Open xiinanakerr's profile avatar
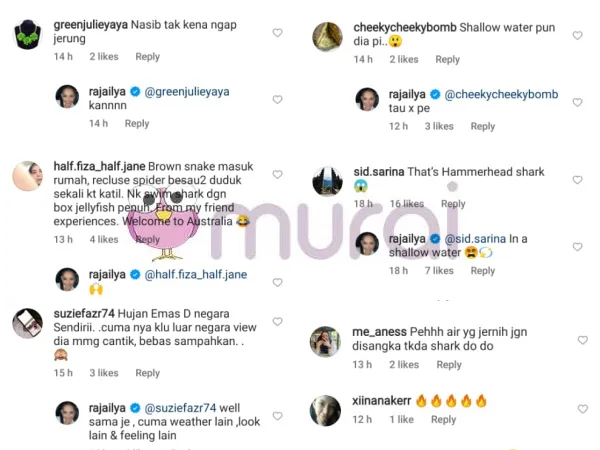 [325, 411]
